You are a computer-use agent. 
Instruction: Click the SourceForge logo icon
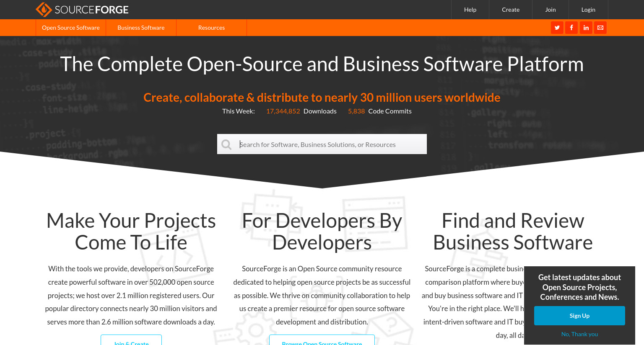44,10
